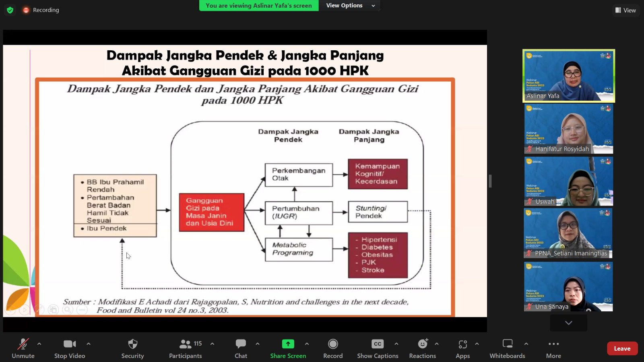Expand the caret next to Reactions
The image size is (644, 362).
tap(437, 344)
